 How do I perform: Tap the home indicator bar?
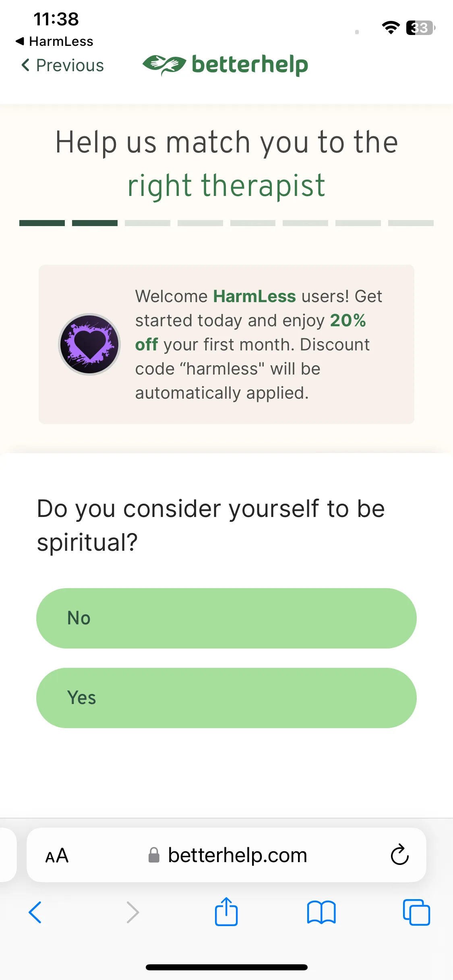tap(226, 967)
